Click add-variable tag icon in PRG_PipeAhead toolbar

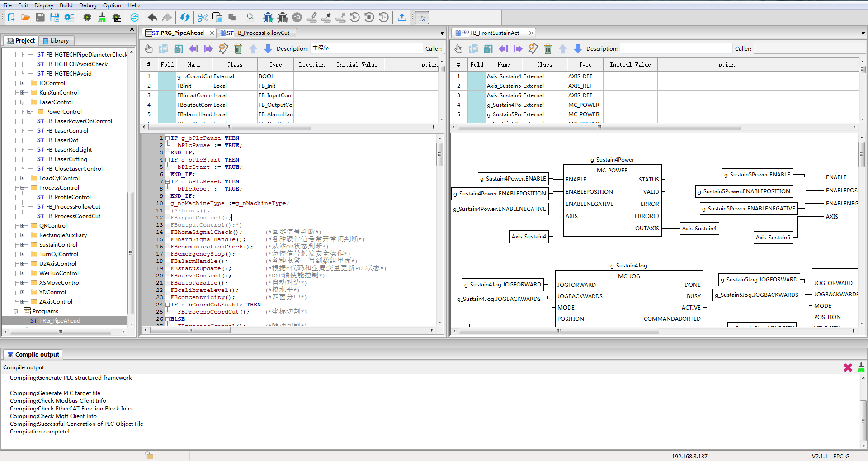pyautogui.click(x=223, y=49)
